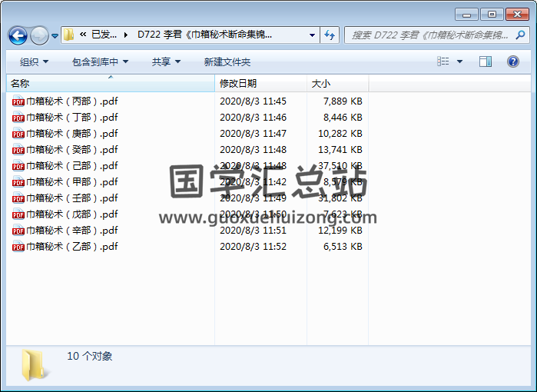The image size is (537, 392).
Task: Open recent pages dropdown next to Forward
Action: [55, 35]
